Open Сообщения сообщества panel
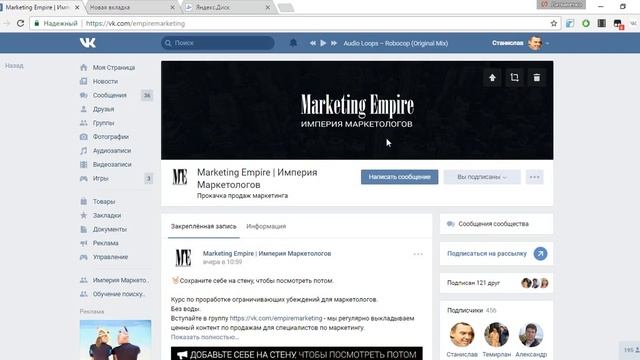Screen dimensions: 640x360 (496, 224)
